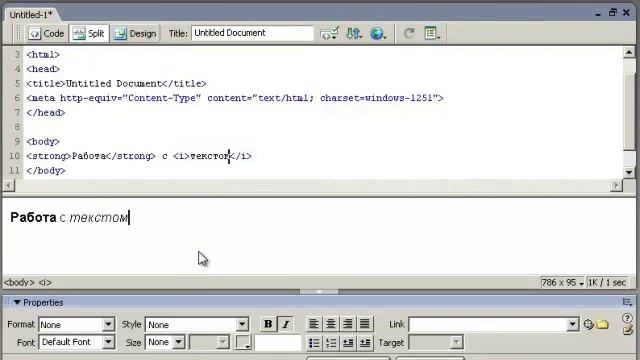Justify text alignment
The height and width of the screenshot is (360, 640).
point(364,324)
